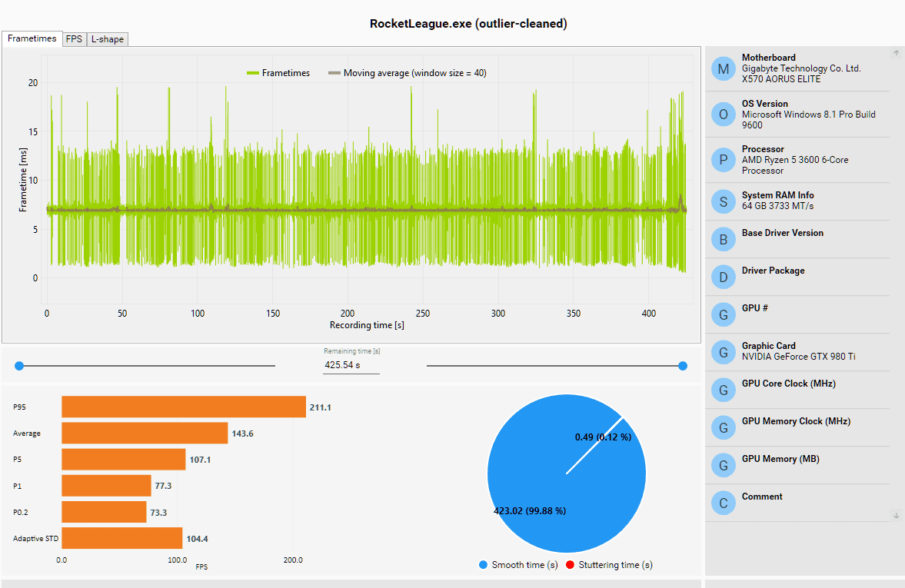Click the "0.49 (0.12 %)" pie label
Viewport: 905px width, 588px height.
pos(603,437)
